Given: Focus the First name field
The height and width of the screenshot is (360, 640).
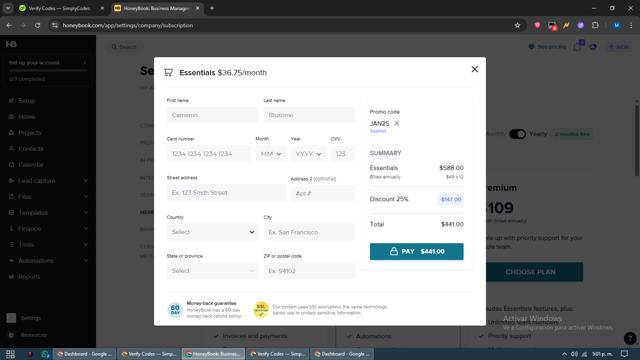Looking at the screenshot, I should 212,115.
